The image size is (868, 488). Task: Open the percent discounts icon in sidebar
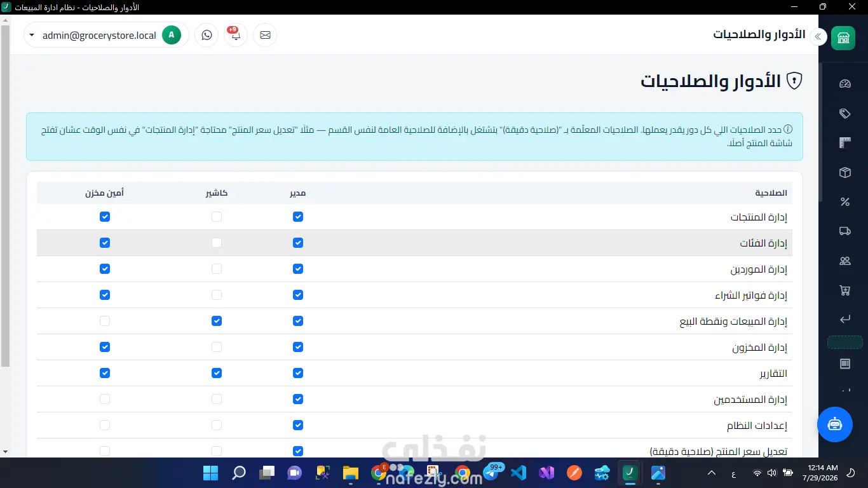point(844,202)
